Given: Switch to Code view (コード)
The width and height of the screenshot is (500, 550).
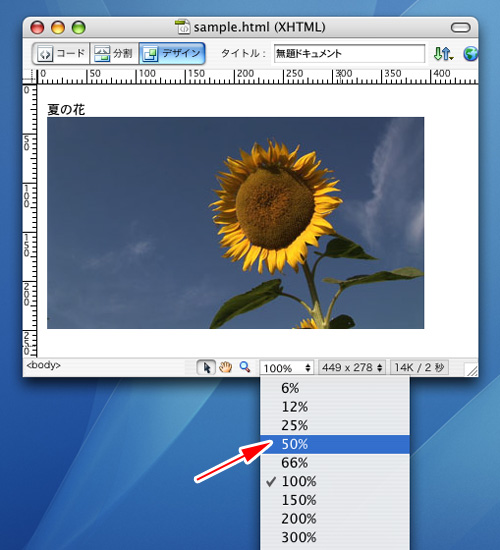Looking at the screenshot, I should coord(61,54).
